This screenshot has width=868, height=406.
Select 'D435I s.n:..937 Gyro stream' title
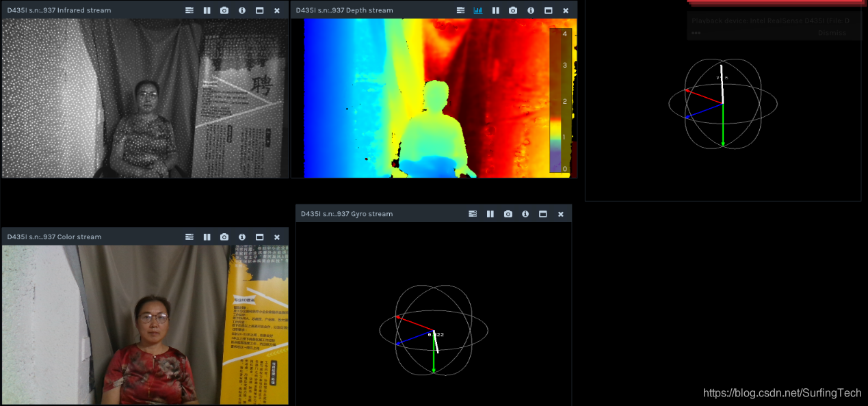347,214
